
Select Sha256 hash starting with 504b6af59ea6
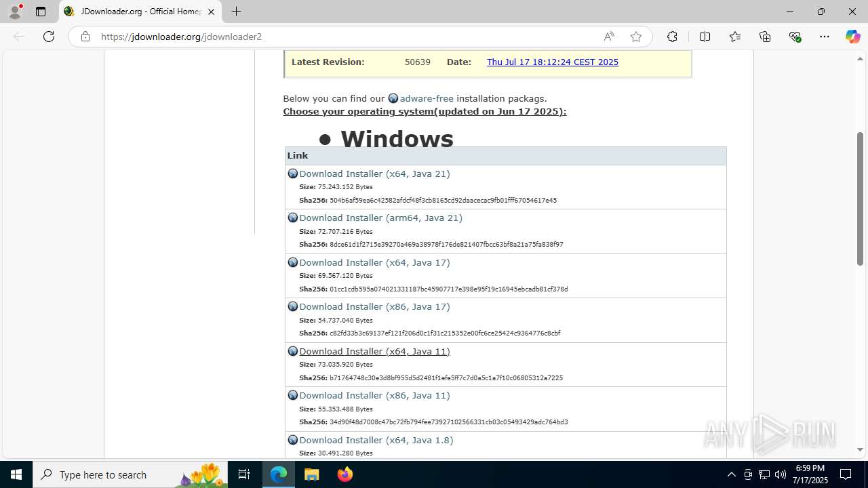[443, 201]
